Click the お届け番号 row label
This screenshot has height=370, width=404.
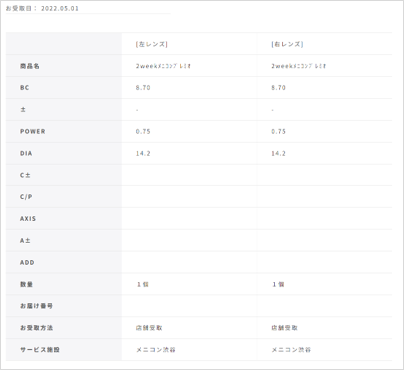pyautogui.click(x=36, y=306)
